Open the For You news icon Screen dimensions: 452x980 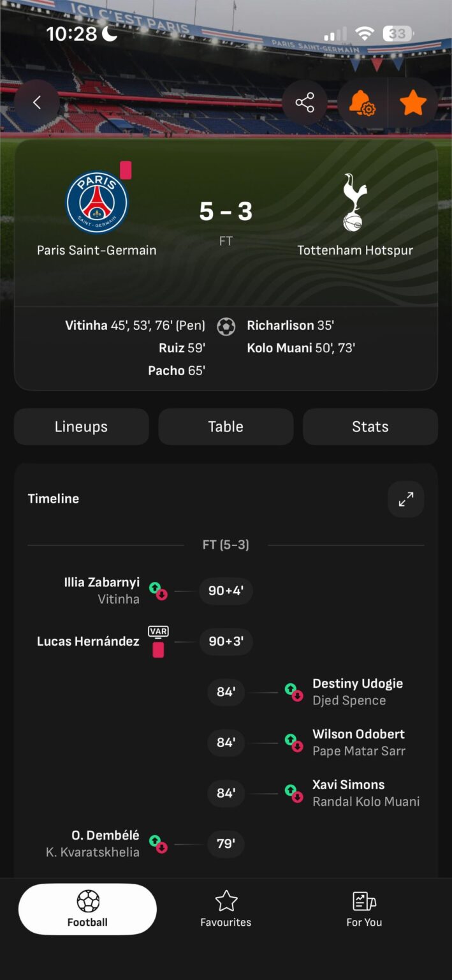click(364, 900)
